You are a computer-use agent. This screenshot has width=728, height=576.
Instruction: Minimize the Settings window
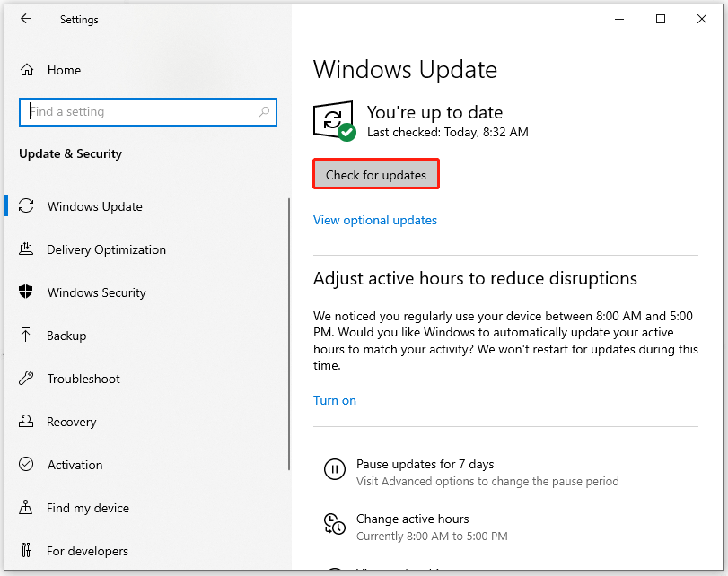point(619,19)
